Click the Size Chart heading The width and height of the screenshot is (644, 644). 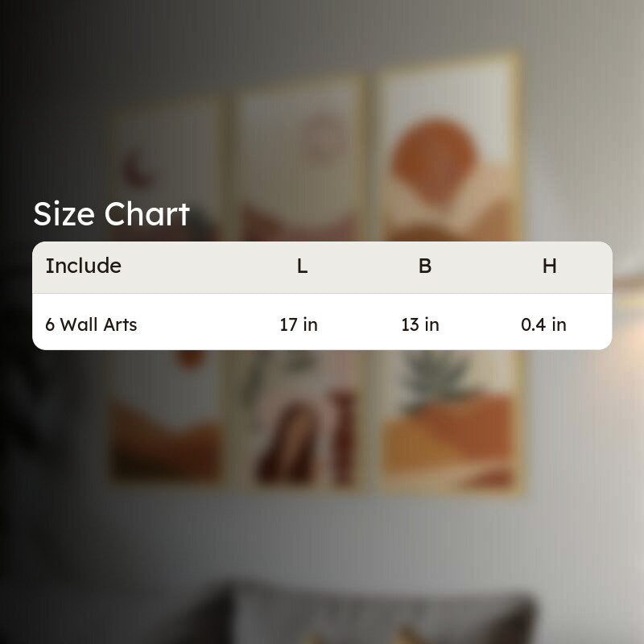click(x=111, y=214)
